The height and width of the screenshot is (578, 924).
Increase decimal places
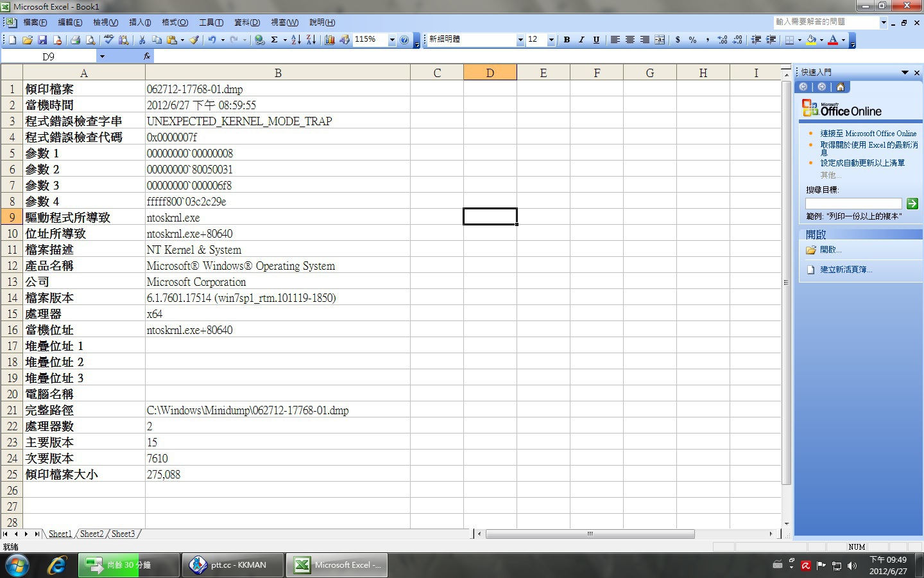pos(723,40)
